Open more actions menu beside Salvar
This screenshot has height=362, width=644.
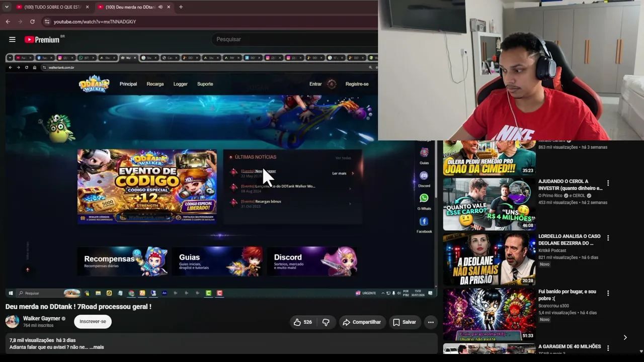point(431,322)
